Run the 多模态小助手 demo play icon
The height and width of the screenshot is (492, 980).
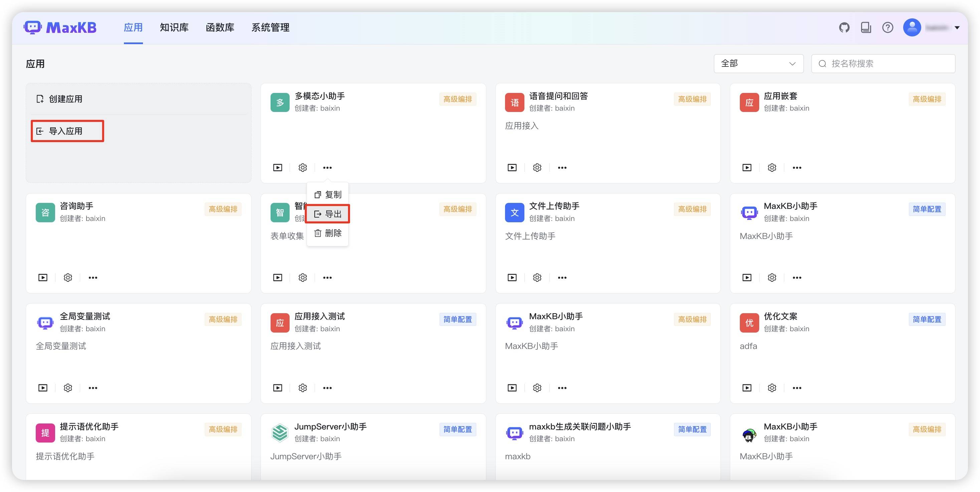click(278, 167)
